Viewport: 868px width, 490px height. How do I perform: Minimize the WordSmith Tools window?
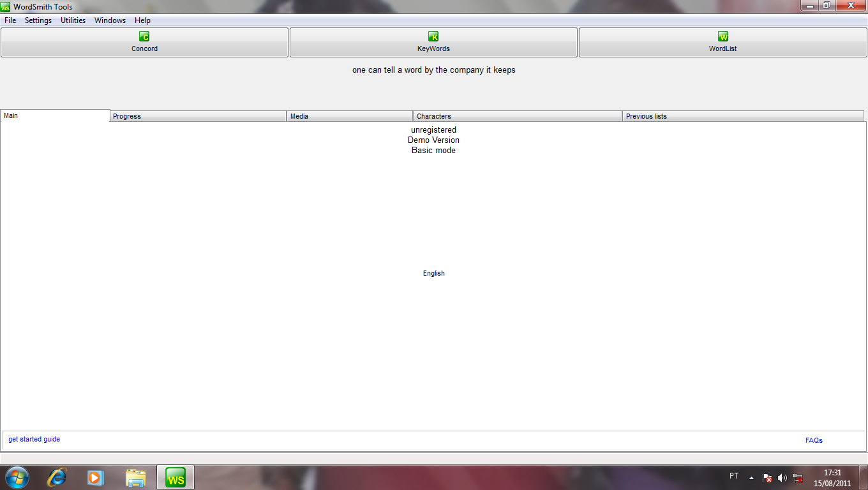[809, 5]
